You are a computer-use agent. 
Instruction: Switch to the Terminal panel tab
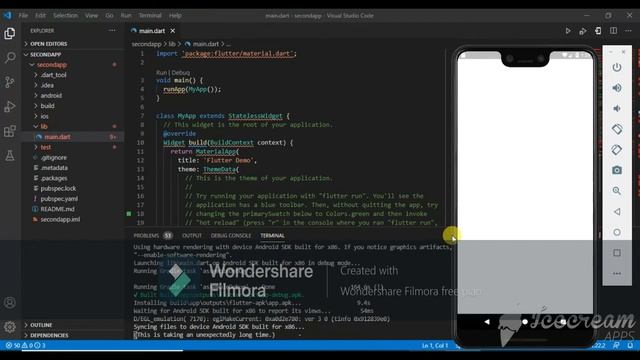click(x=272, y=236)
